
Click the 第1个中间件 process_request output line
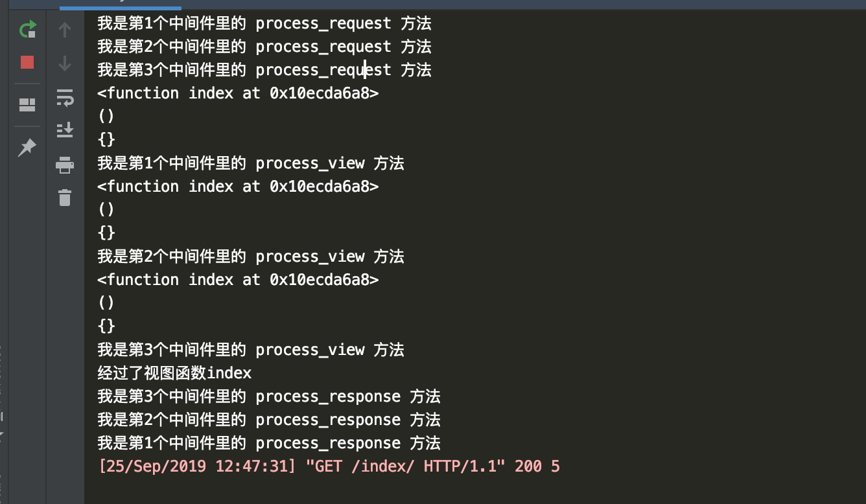tap(264, 24)
